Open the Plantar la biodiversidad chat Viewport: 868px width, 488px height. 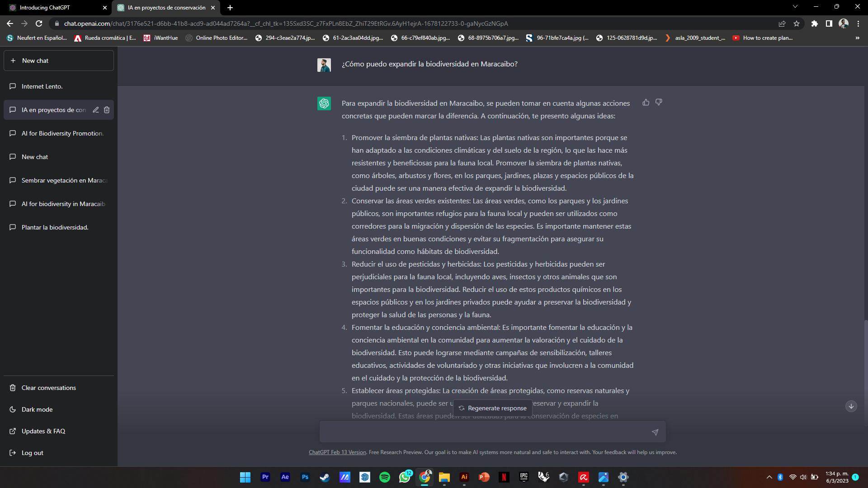pos(59,227)
